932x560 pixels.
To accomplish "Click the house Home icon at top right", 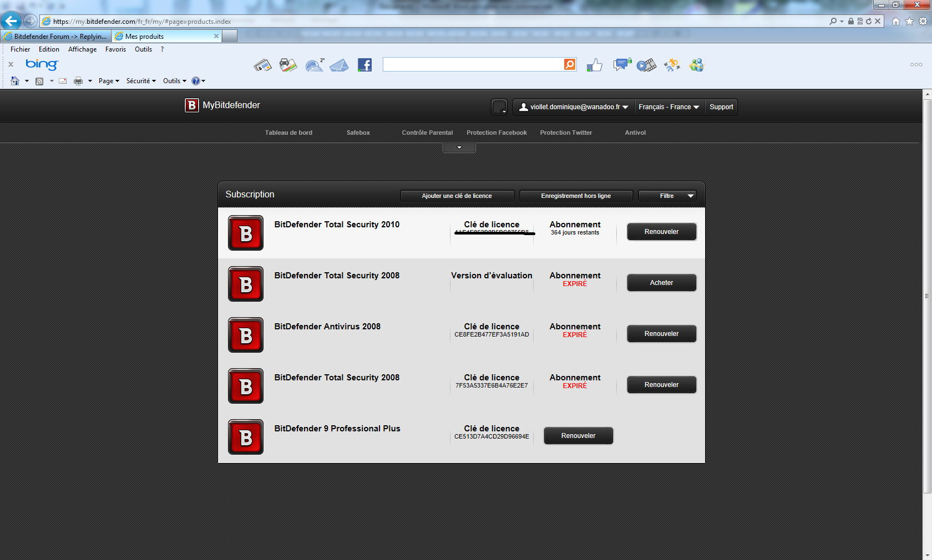I will pyautogui.click(x=895, y=21).
